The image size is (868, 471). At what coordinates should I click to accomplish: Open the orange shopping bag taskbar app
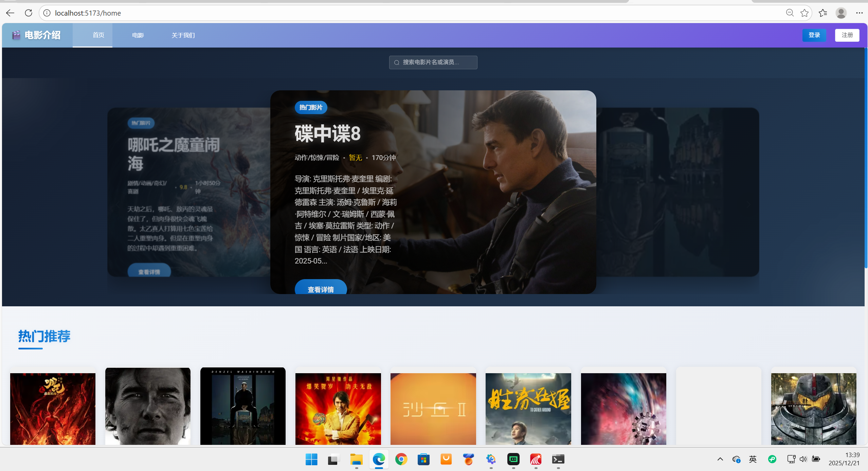446,459
